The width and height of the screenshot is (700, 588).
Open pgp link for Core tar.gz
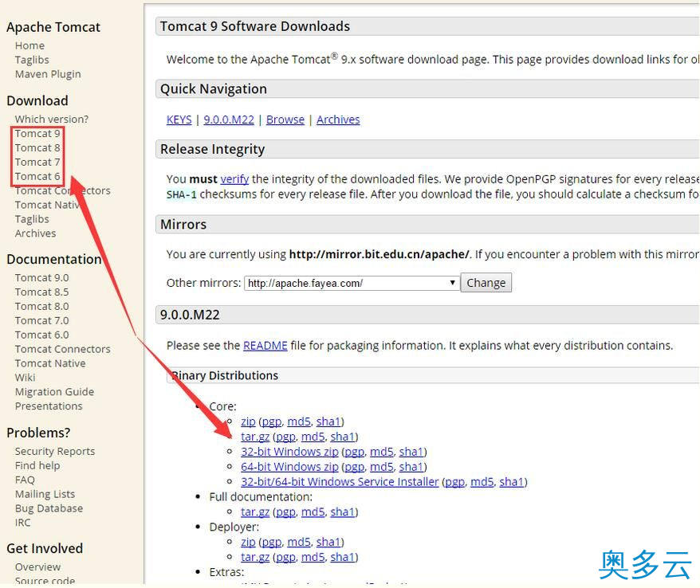[x=285, y=437]
